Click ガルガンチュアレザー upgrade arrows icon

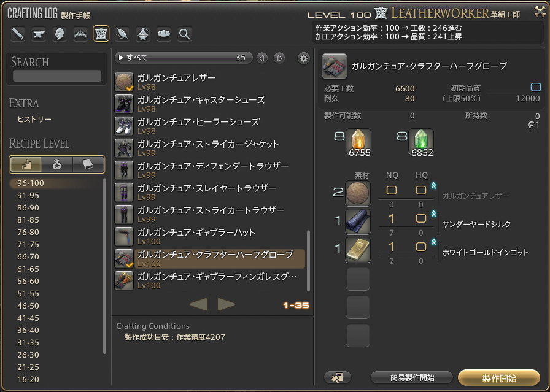433,185
